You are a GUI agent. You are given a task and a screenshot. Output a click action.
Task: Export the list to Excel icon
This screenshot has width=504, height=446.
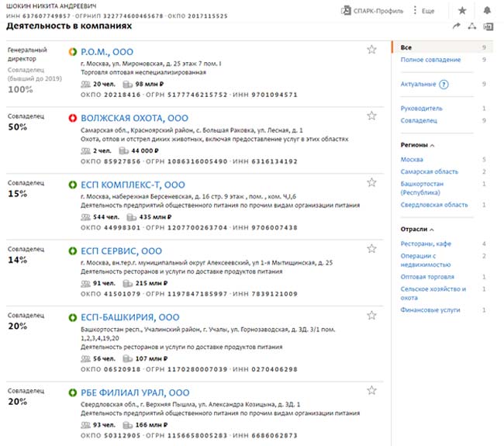tap(488, 26)
